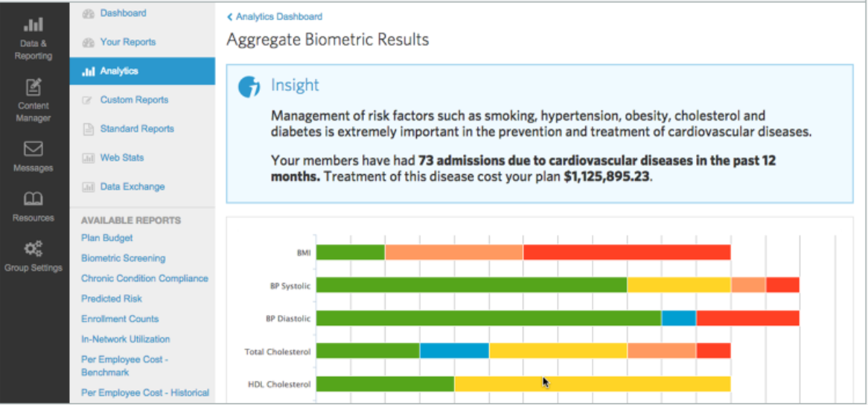Click the Predicted Risk report link
This screenshot has height=405, width=868.
click(112, 299)
